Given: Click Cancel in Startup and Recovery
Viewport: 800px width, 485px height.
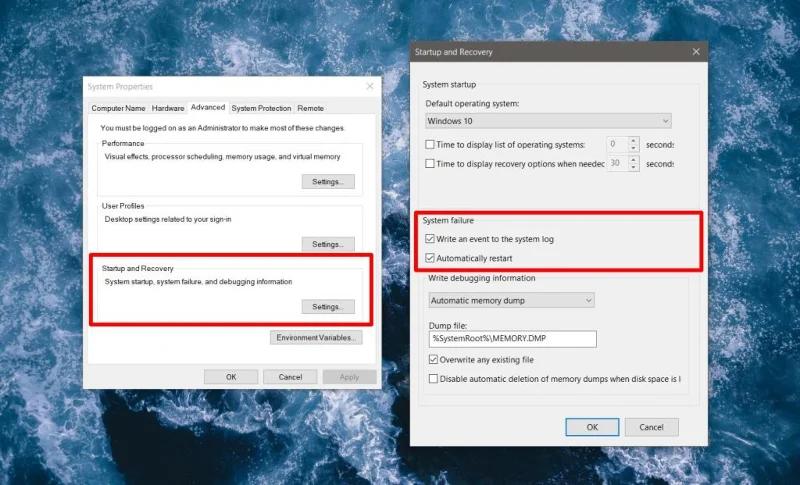Looking at the screenshot, I should [x=652, y=427].
